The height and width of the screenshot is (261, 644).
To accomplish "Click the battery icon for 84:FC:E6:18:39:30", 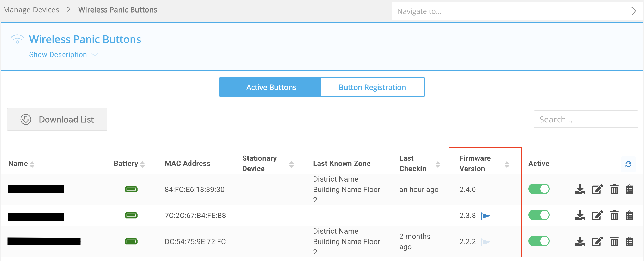I will pos(131,189).
